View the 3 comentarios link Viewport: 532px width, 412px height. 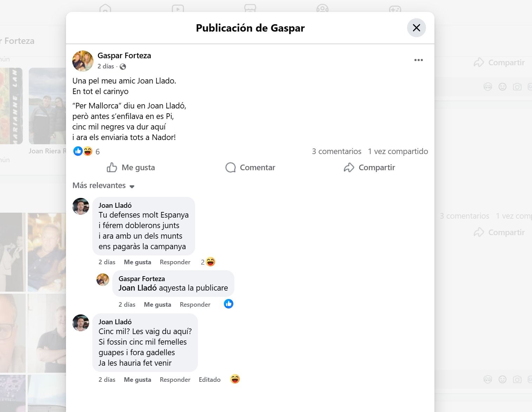tap(337, 151)
